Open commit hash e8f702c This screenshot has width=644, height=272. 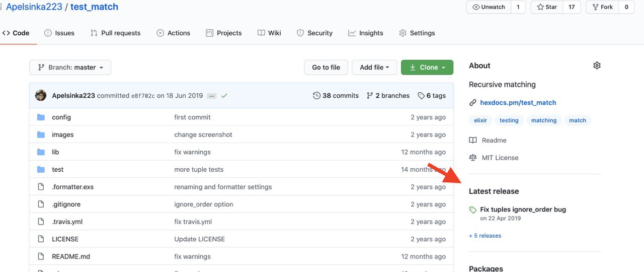(143, 96)
